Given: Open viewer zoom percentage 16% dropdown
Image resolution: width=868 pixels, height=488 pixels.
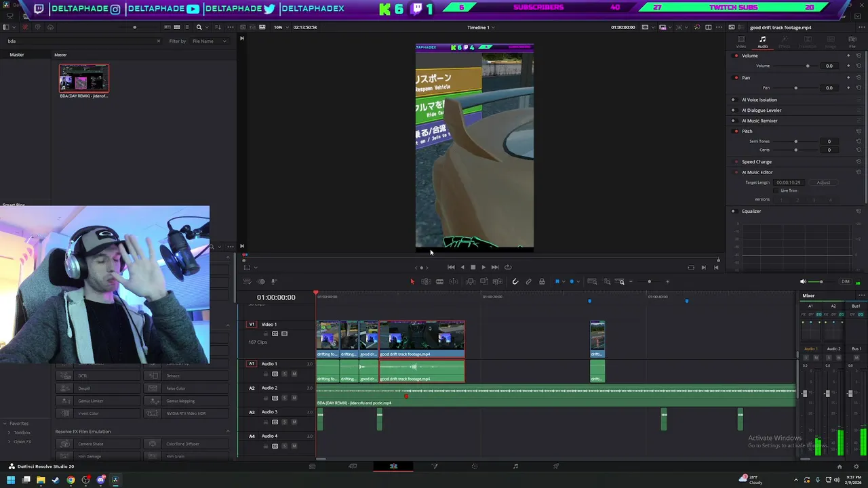Looking at the screenshot, I should point(279,27).
